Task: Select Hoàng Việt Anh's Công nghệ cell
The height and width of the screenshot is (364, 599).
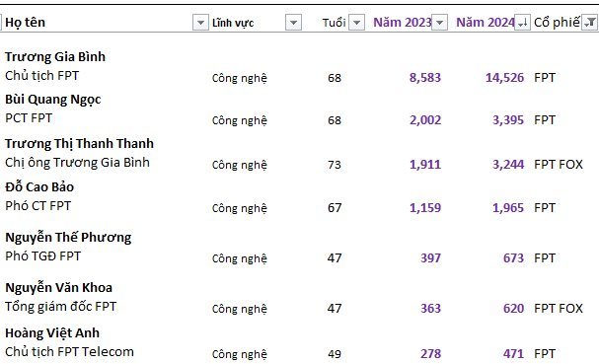Action: [240, 354]
